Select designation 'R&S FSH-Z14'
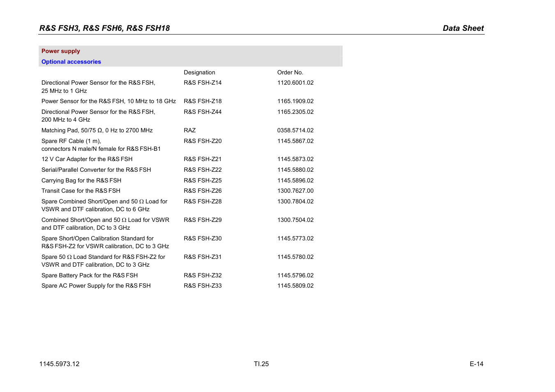Viewport: 555px width, 392px height. point(203,83)
